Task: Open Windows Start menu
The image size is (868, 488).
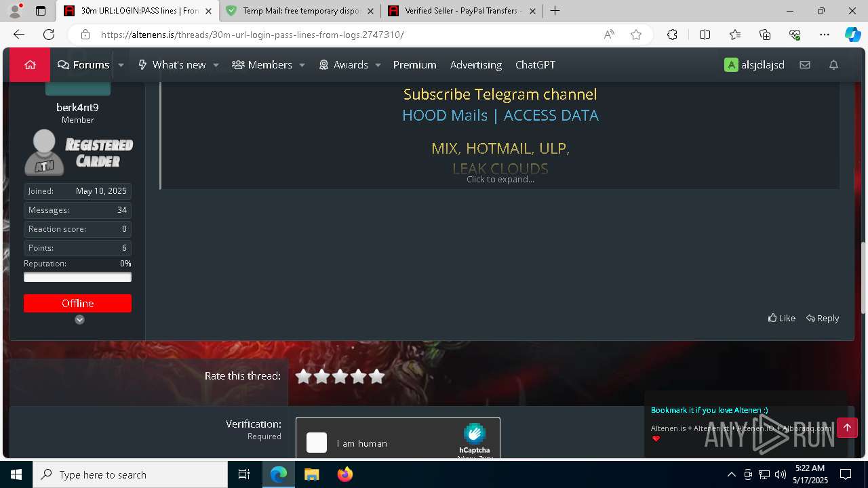Action: [x=16, y=474]
